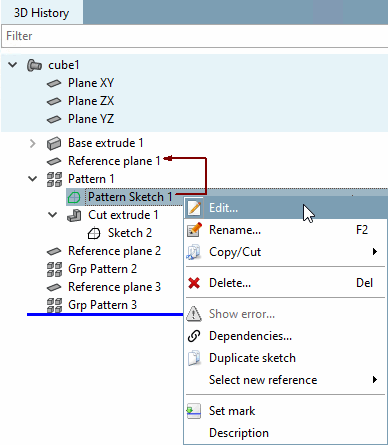Image resolution: width=388 pixels, height=445 pixels.
Task: Click the Plane XY icon
Action: 54,83
